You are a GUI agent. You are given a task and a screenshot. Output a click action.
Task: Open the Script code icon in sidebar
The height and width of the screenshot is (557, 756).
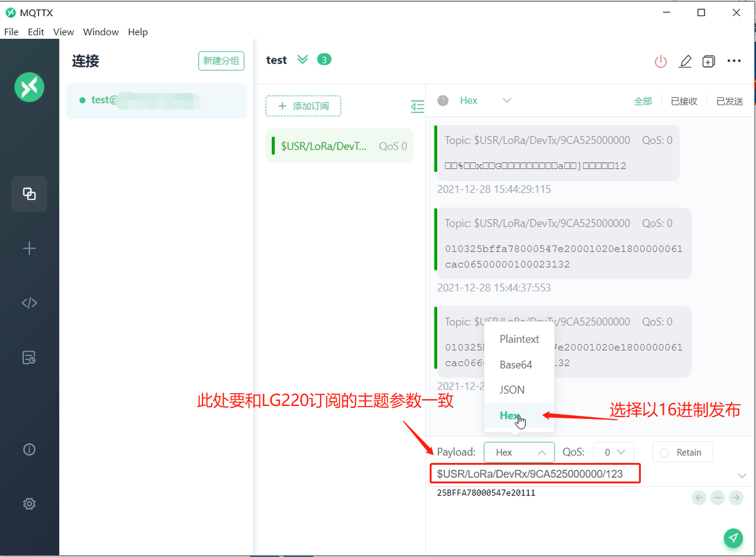29,303
